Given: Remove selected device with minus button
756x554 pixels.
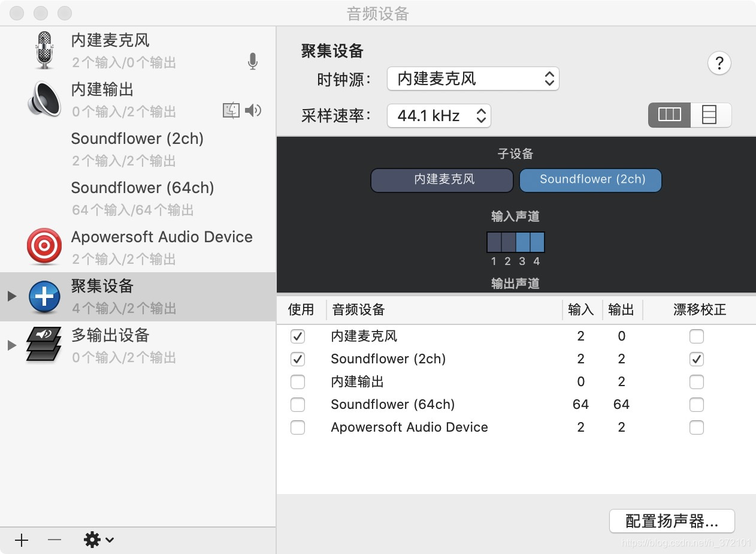Looking at the screenshot, I should click(x=55, y=540).
